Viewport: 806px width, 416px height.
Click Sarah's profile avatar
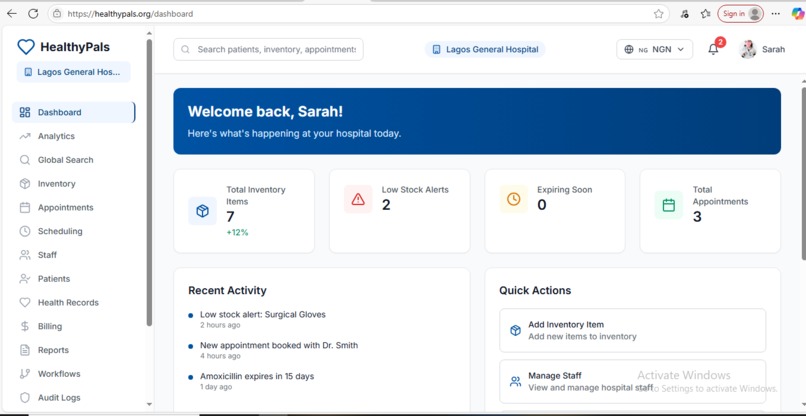748,49
